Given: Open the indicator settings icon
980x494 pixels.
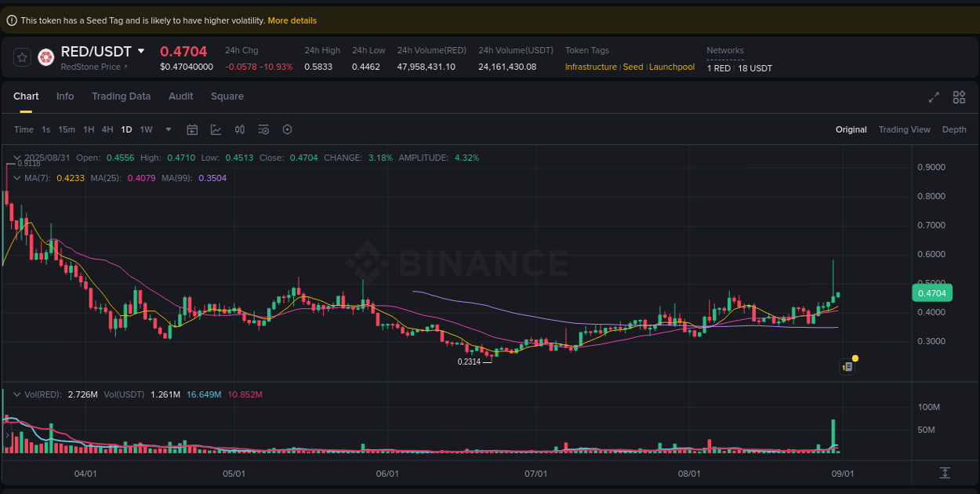Looking at the screenshot, I should point(263,129).
